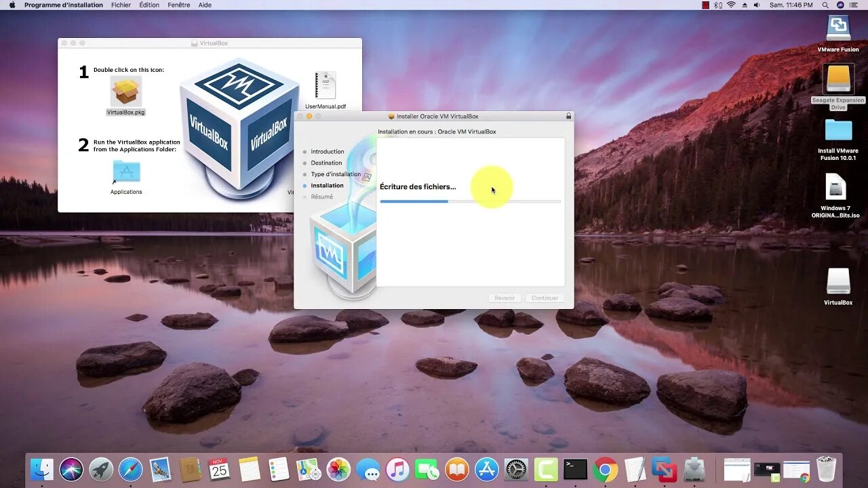Viewport: 868px width, 488px height.
Task: Open first minimized window thumbnail in Dock
Action: pos(737,469)
